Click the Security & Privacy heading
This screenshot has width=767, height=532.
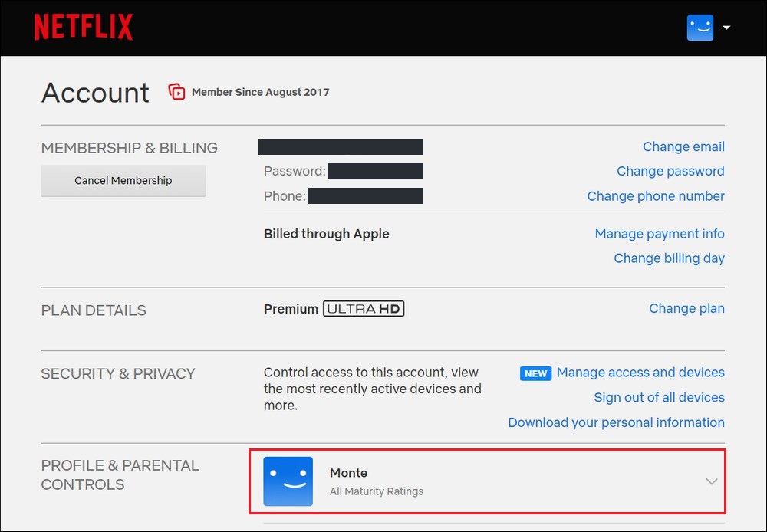tap(118, 373)
